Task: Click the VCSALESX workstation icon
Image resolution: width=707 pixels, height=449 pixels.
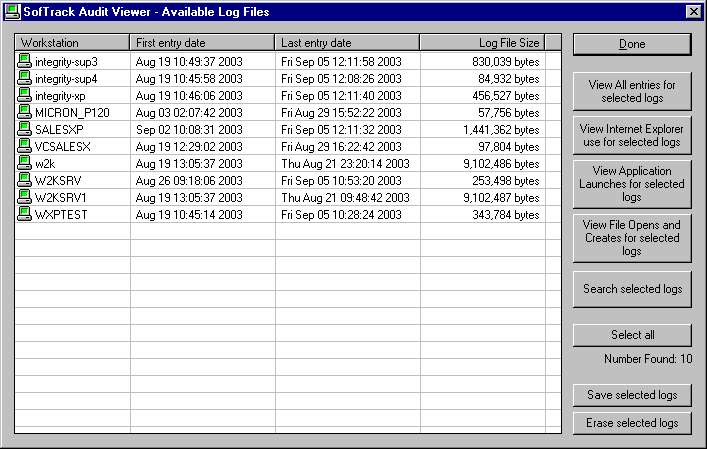Action: point(24,146)
